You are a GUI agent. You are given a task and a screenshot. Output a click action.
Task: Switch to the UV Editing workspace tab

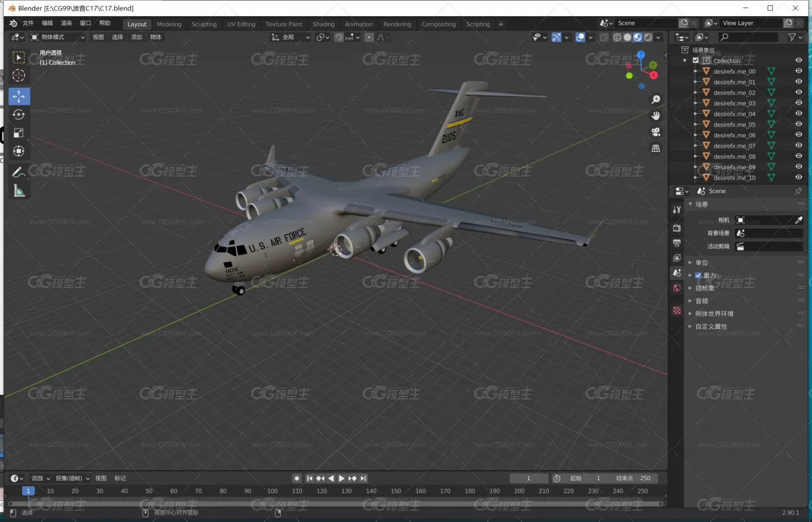241,24
